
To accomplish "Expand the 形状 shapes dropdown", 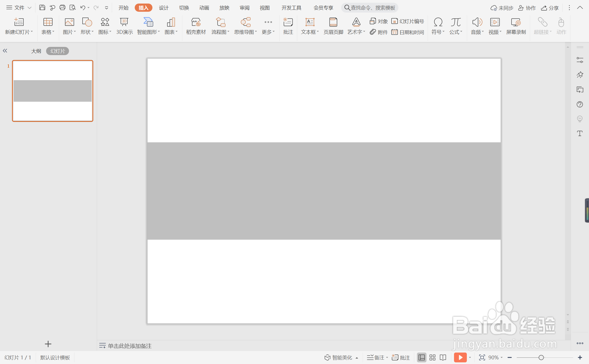I will pos(87,32).
